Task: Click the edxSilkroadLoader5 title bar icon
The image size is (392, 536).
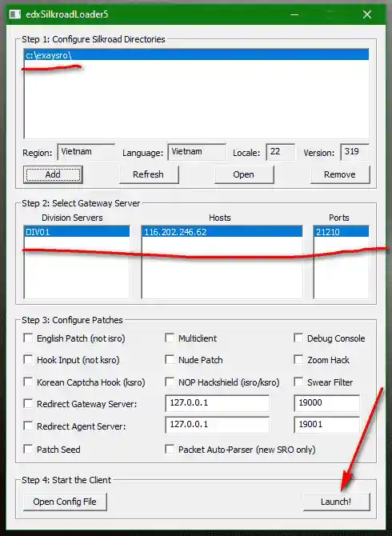Action: 15,14
